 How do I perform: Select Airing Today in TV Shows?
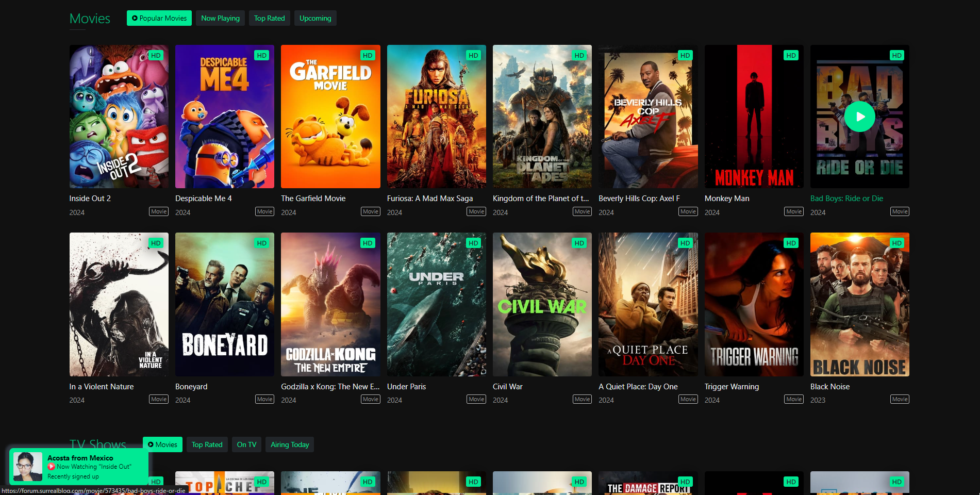coord(290,444)
